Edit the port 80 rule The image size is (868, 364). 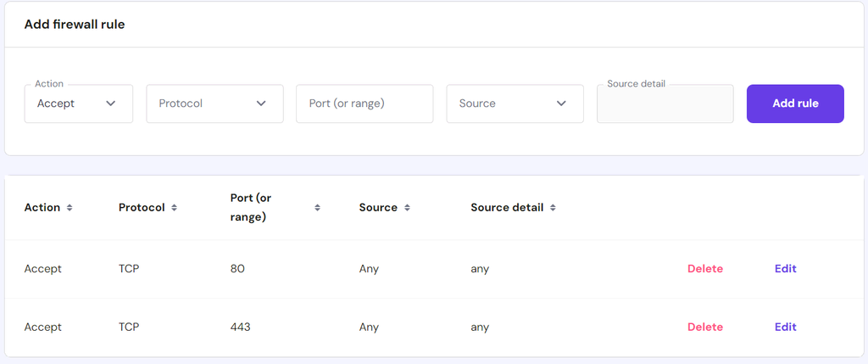click(x=786, y=269)
